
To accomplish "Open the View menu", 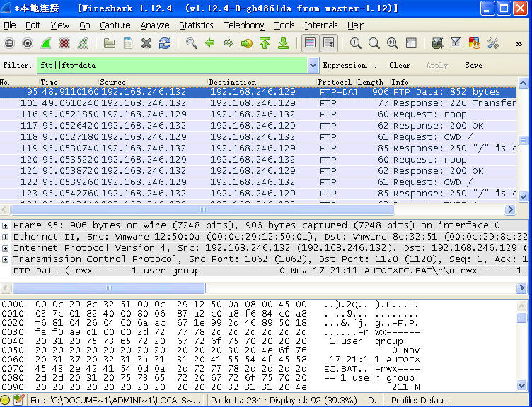I will [60, 25].
